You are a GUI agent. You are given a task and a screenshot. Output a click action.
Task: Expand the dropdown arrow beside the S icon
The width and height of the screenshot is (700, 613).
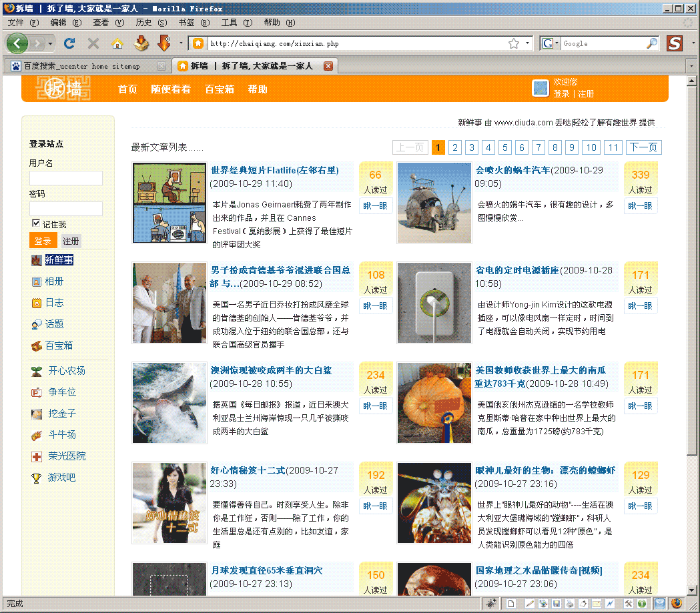(693, 43)
